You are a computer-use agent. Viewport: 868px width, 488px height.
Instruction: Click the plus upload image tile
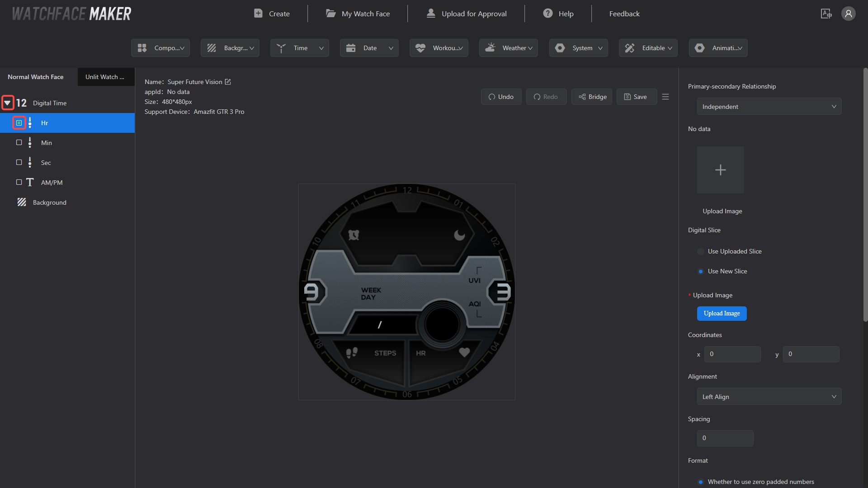point(720,170)
